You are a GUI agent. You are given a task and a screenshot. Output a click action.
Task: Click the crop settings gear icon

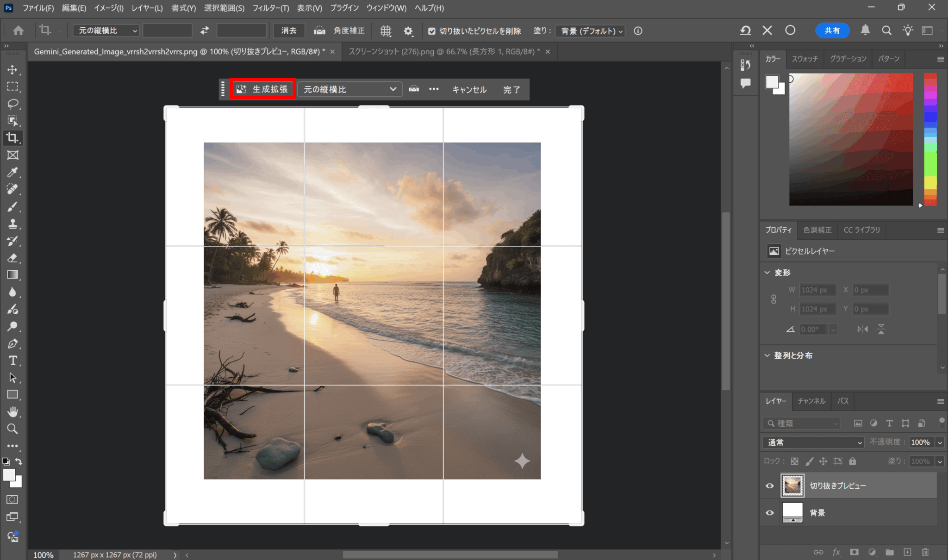tap(408, 31)
